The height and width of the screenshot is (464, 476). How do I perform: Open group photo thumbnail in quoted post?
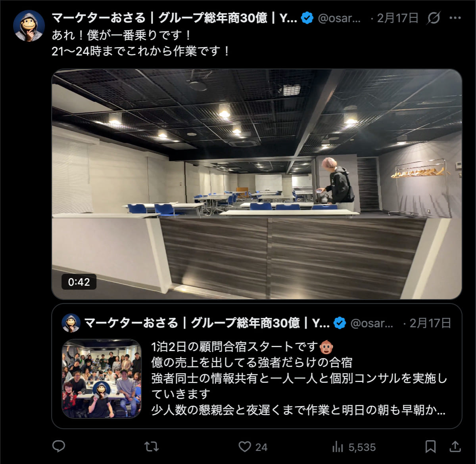[x=102, y=378]
